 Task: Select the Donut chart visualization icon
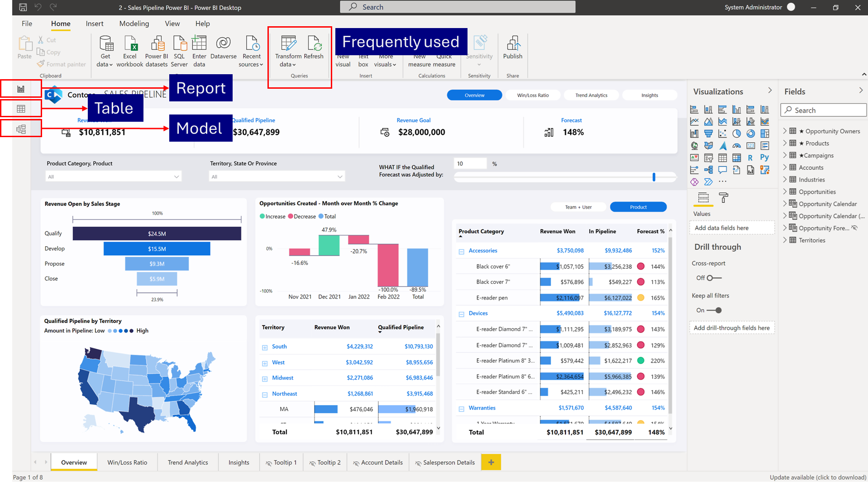(751, 134)
